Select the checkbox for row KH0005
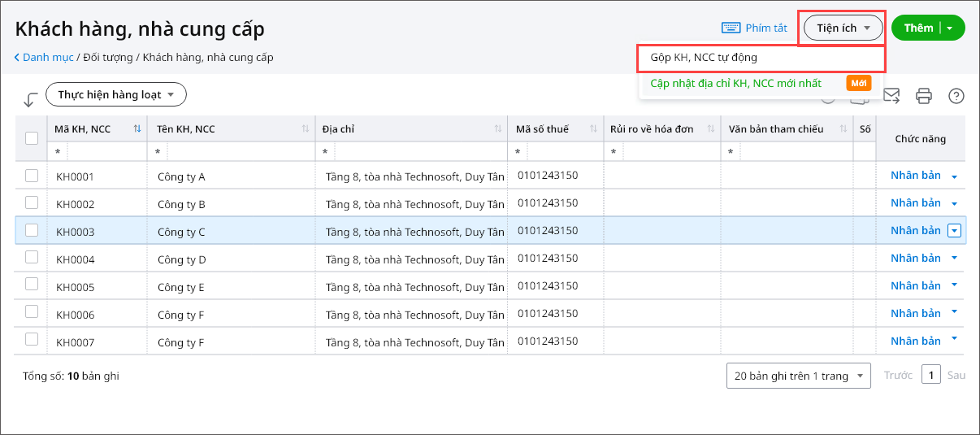The height and width of the screenshot is (435, 980). (32, 285)
